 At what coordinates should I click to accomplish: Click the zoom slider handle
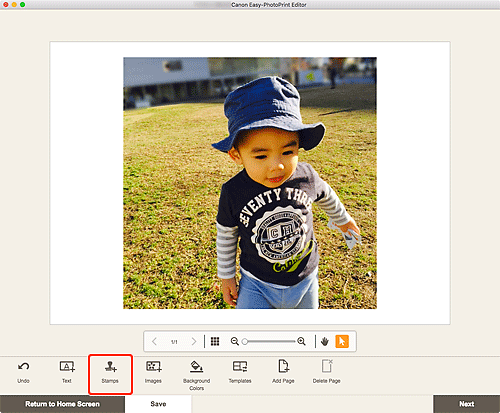(x=245, y=341)
